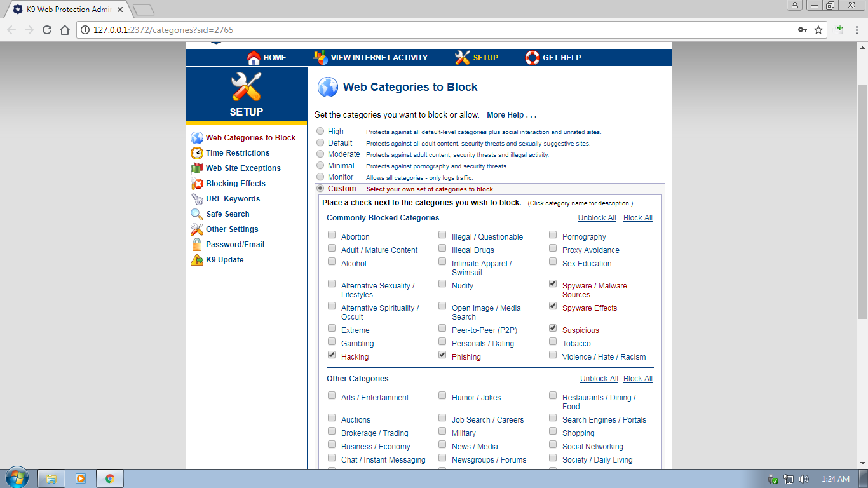Click the Other Settings tools icon

tap(197, 229)
